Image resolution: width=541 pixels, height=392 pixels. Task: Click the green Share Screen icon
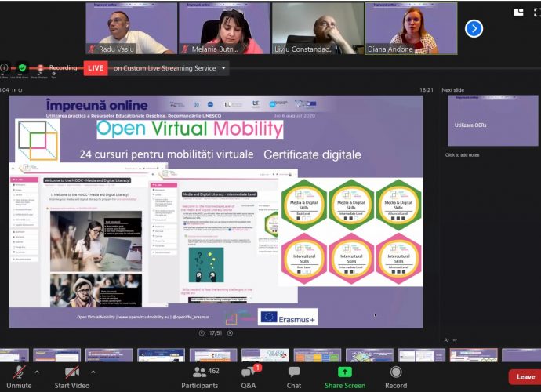pos(345,372)
